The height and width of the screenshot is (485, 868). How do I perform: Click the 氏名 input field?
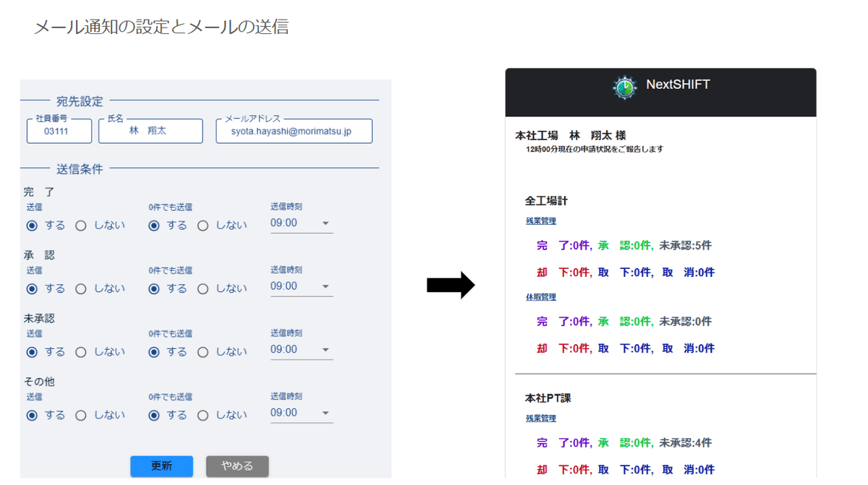pos(150,131)
